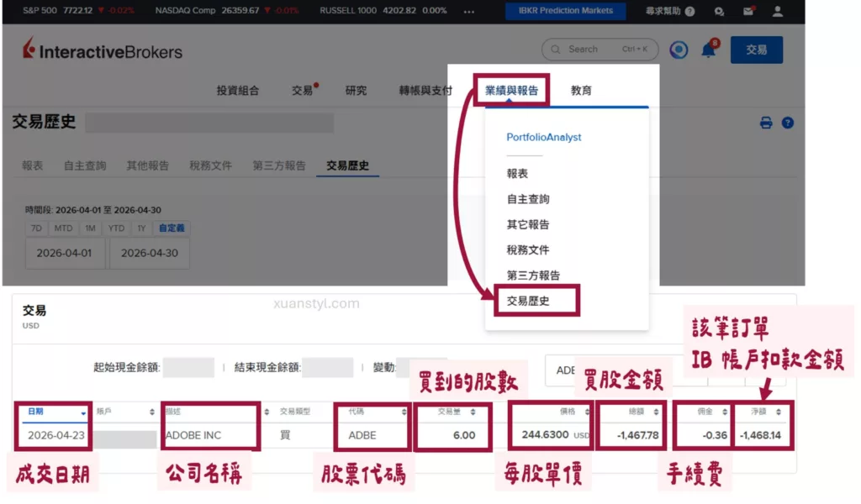Click the -1,468.14 net amount cell
The width and height of the screenshot is (861, 504).
tap(760, 435)
